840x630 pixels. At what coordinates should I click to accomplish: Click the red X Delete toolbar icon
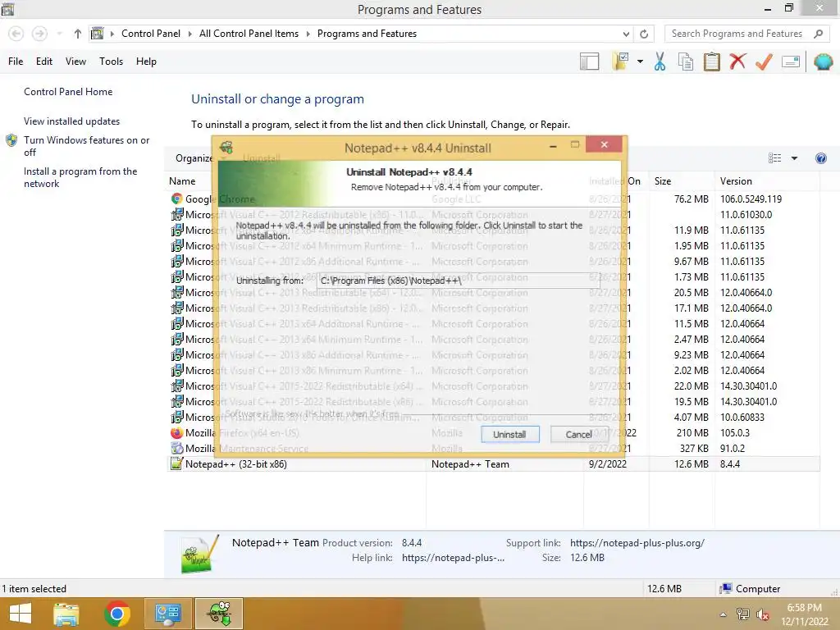pos(737,61)
